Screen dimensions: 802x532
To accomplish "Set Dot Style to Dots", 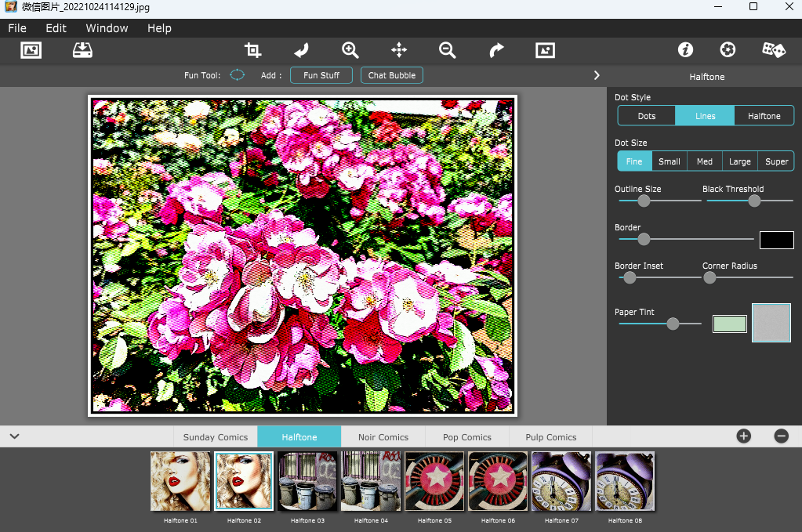I will click(647, 116).
